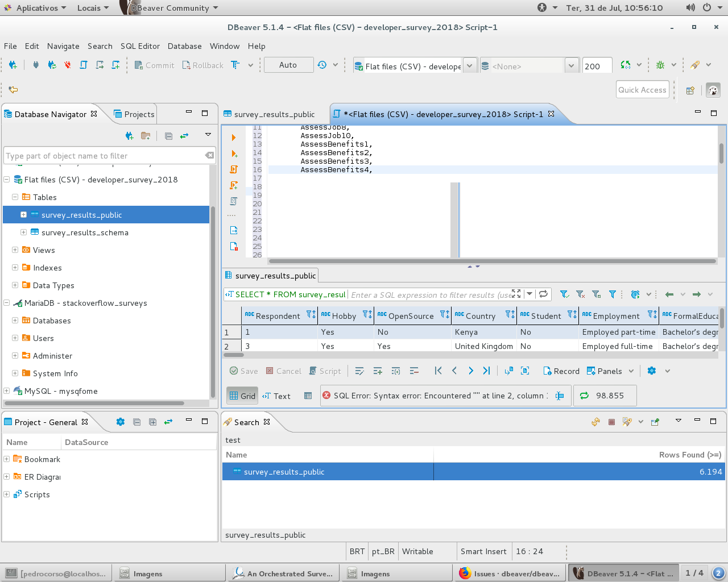Toggle Text view mode for results

click(276, 396)
